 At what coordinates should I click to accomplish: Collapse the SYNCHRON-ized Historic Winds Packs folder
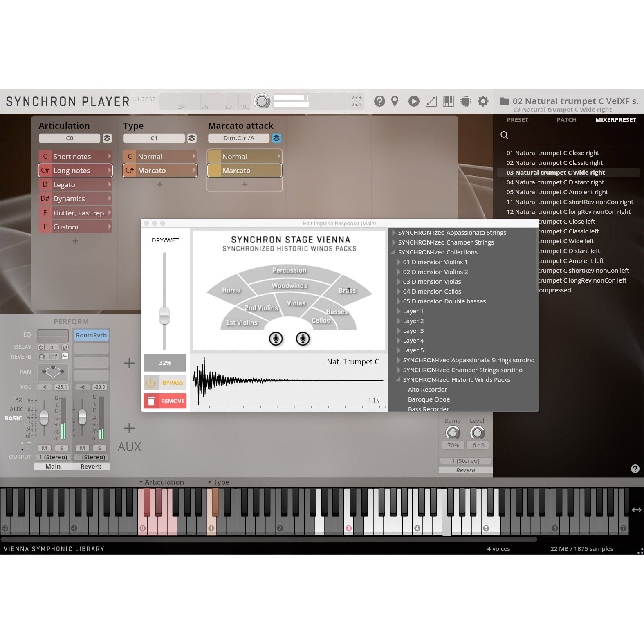[398, 379]
